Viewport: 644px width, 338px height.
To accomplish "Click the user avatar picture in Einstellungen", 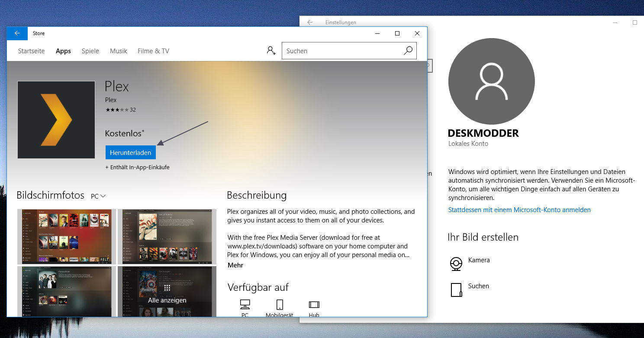I will click(492, 81).
